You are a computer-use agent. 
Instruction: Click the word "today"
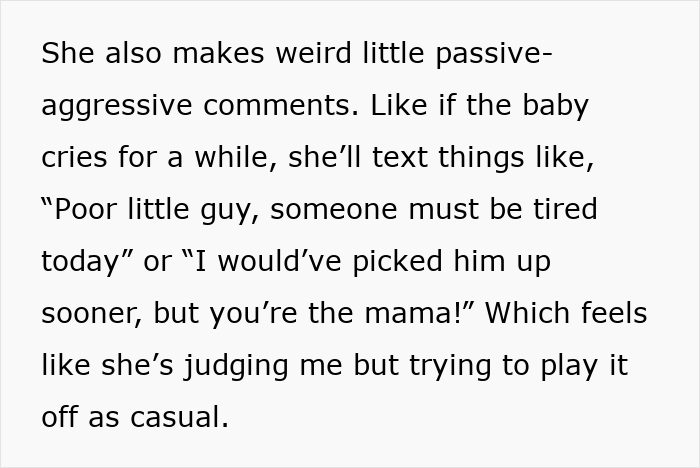pos(80,261)
